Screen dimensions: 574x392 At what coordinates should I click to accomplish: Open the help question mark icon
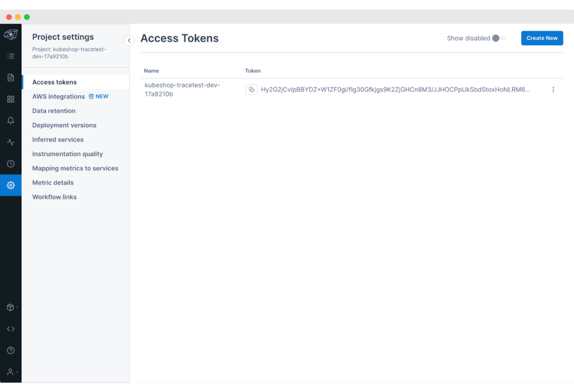coord(10,350)
